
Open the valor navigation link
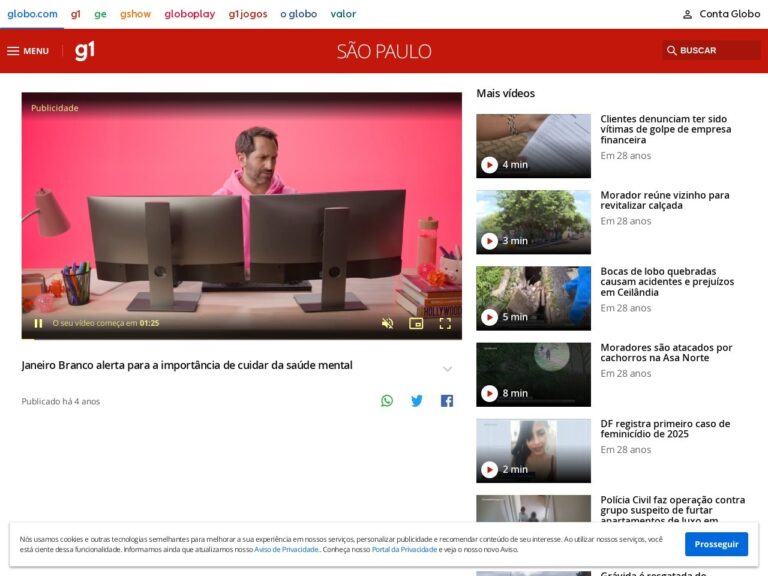[343, 14]
